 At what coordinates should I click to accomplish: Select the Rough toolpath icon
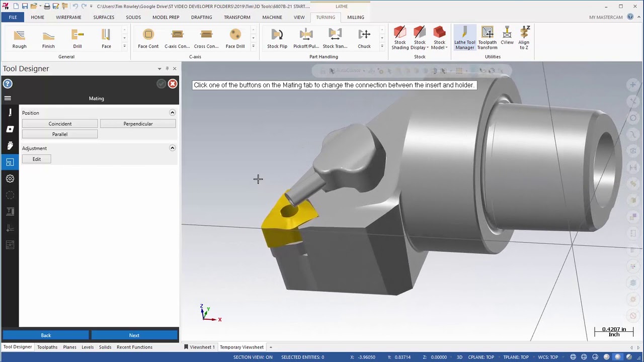pos(19,39)
